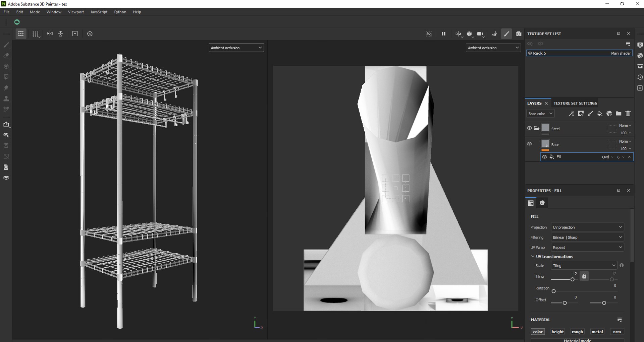This screenshot has width=644, height=342.
Task: Open the 3D viewport Ambient occlusion dropdown
Action: click(x=236, y=48)
